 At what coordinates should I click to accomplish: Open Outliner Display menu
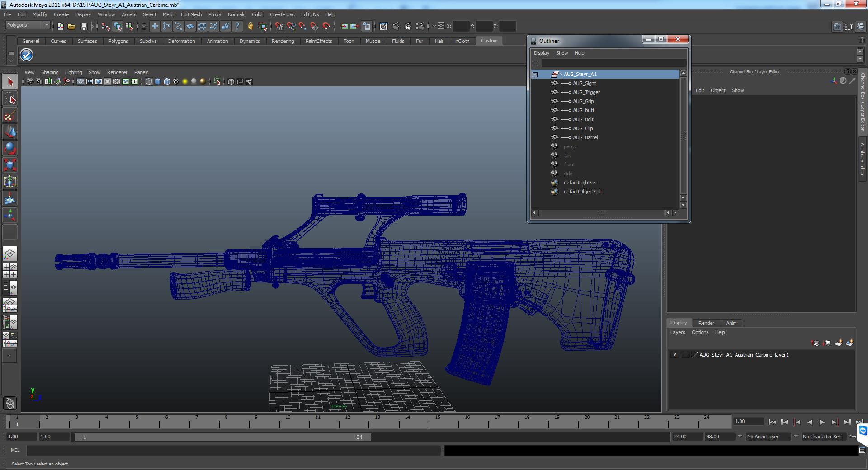[542, 53]
